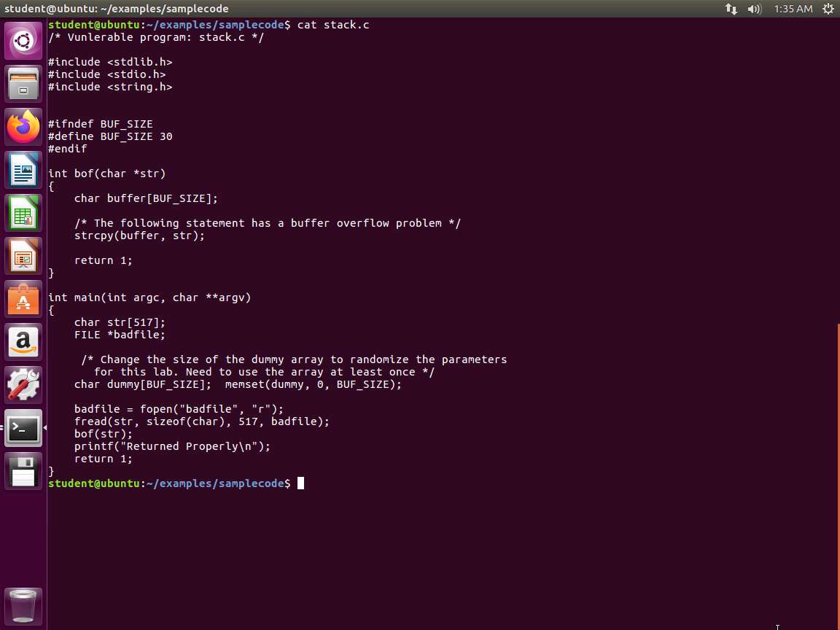The image size is (840, 630).
Task: Click the terminal title in the top panel
Action: pyautogui.click(x=117, y=9)
